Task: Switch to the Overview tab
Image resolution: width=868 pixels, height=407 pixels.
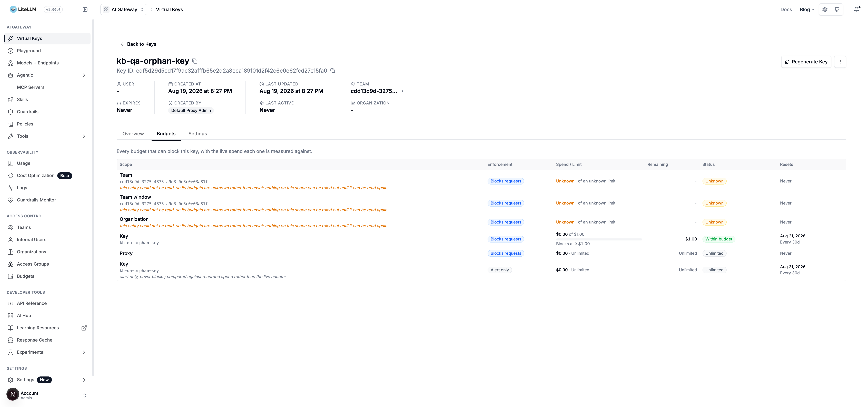Action: tap(133, 134)
